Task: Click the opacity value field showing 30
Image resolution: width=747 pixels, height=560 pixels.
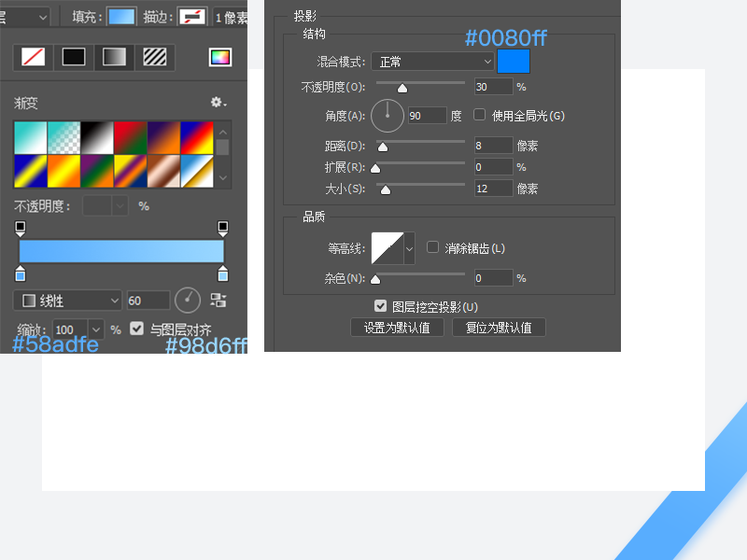Action: click(x=494, y=87)
